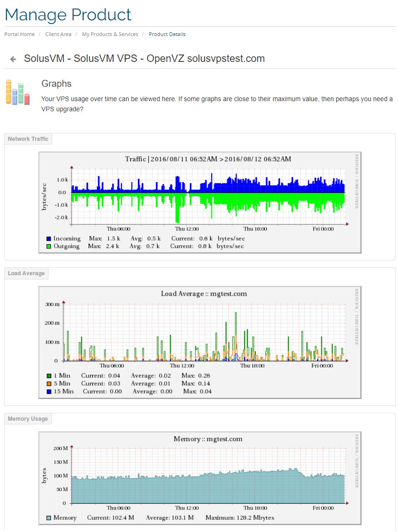Click Outgoing 'Avg: 0.7 k' value
This screenshot has height=532, width=398.
pos(145,246)
